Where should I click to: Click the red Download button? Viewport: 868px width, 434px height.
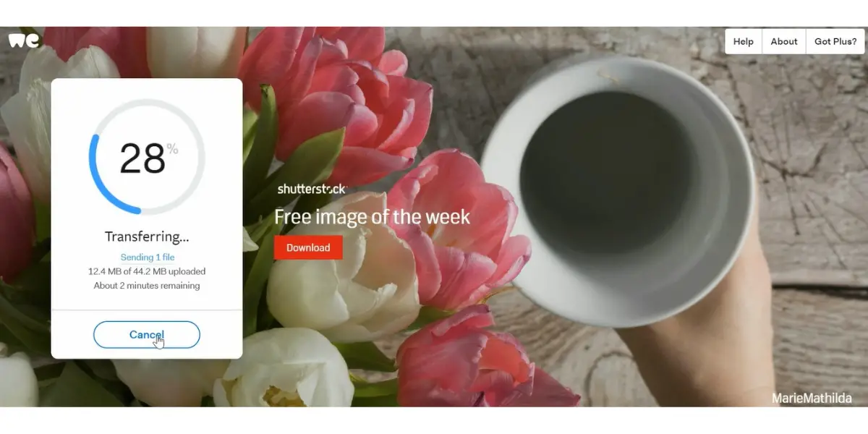(308, 247)
